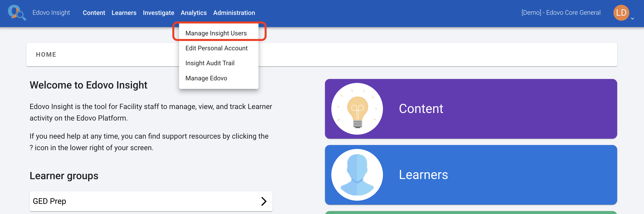Image resolution: width=644 pixels, height=214 pixels.
Task: Click the Edovo Insight brand text
Action: point(51,13)
